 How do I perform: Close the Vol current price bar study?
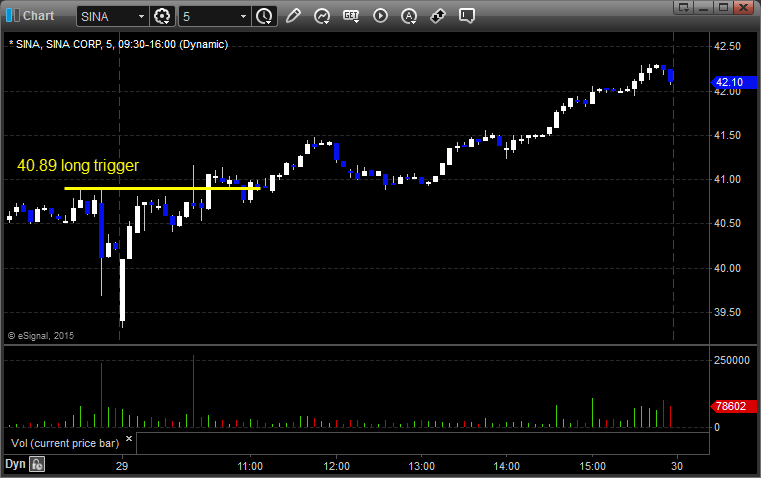pyautogui.click(x=129, y=439)
